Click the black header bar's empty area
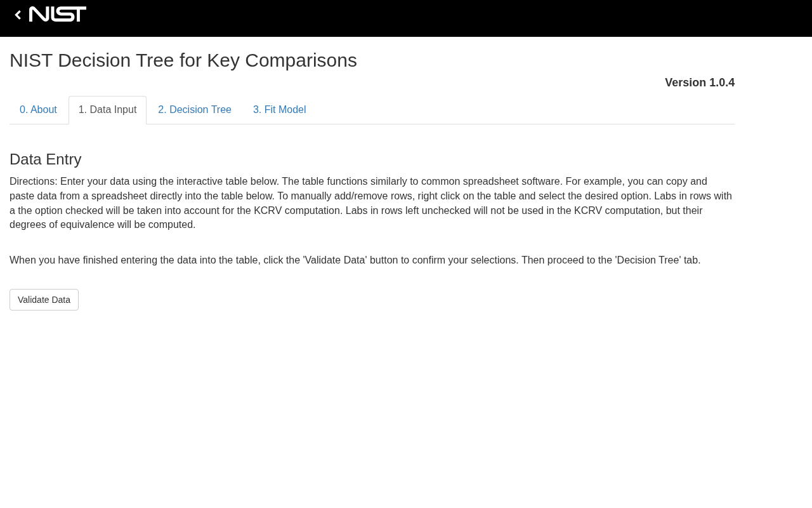 pos(444,18)
